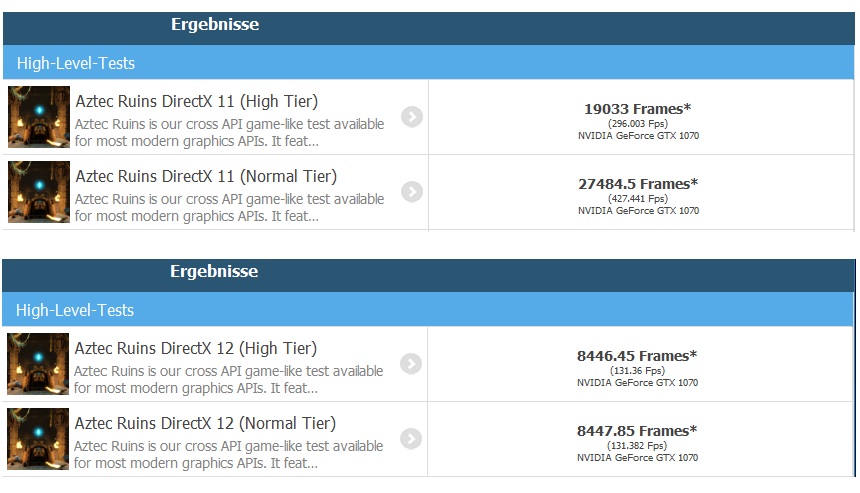Open Aztec Ruins DirectX 12 (Normal Tier) title
860x493 pixels.
pyautogui.click(x=205, y=423)
